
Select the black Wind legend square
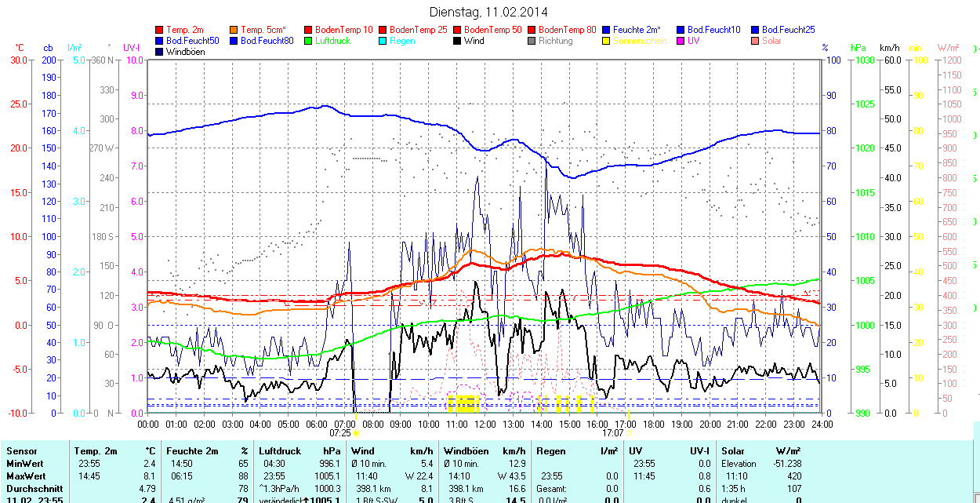tap(457, 41)
